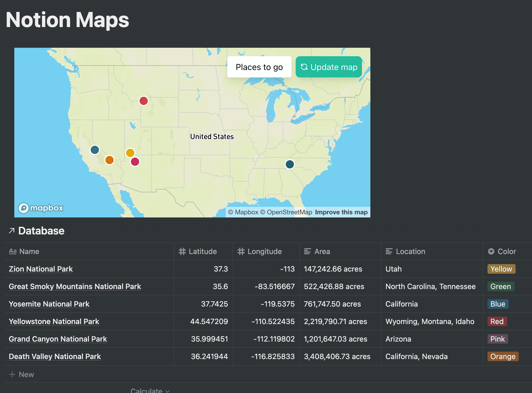Click the 761,747.50 acres cell
The width and height of the screenshot is (532, 393).
340,304
